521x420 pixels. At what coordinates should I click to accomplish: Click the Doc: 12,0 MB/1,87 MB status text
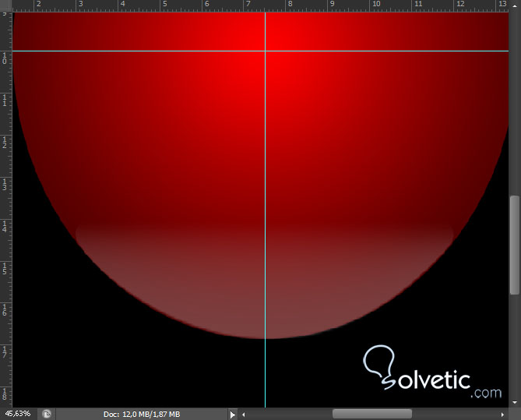click(x=142, y=415)
